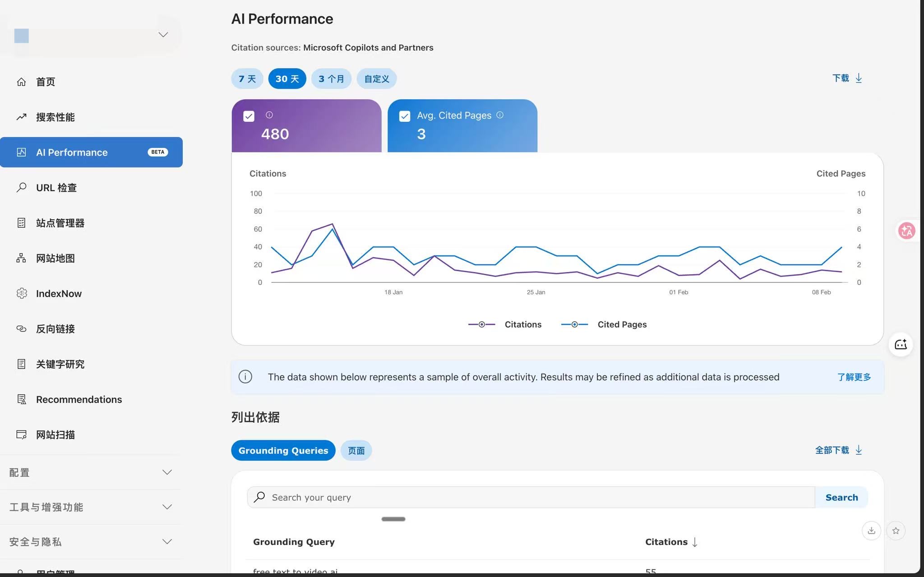Select the 7 天 time range
This screenshot has height=577, width=924.
pos(247,79)
